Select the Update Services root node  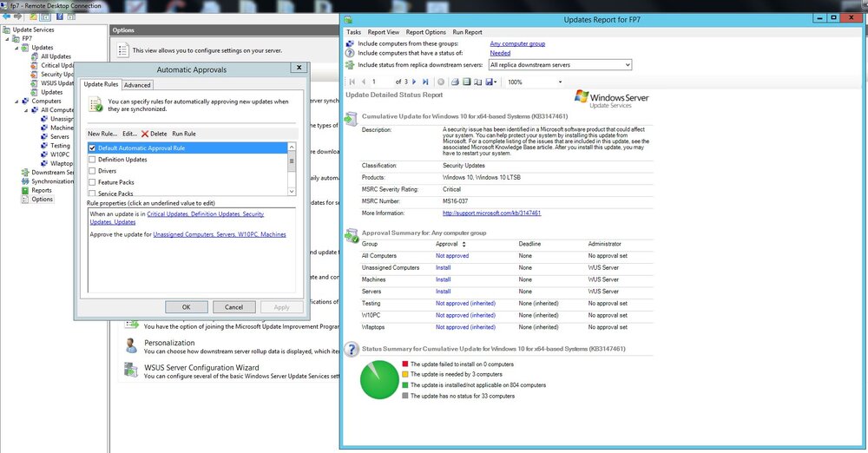[x=33, y=30]
